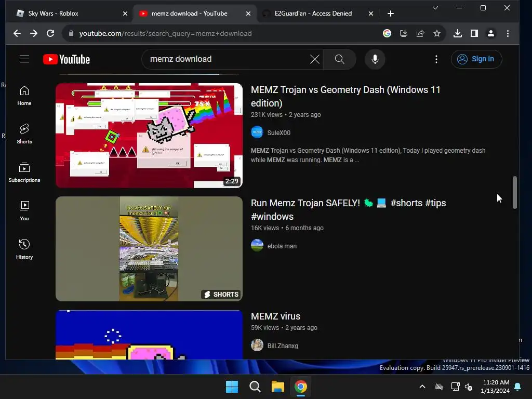The height and width of the screenshot is (399, 532).
Task: Close the Sky Wars - Roblox tab
Action: [125, 14]
